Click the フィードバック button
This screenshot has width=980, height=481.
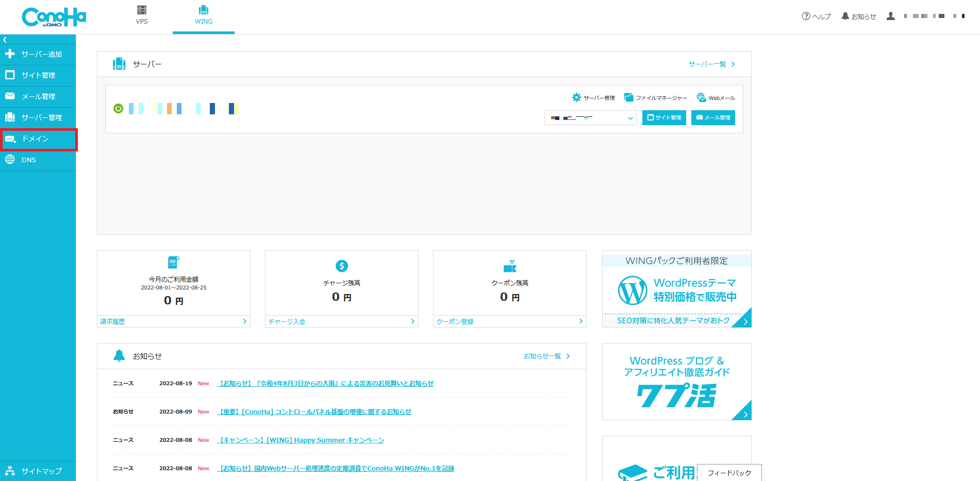coord(729,473)
